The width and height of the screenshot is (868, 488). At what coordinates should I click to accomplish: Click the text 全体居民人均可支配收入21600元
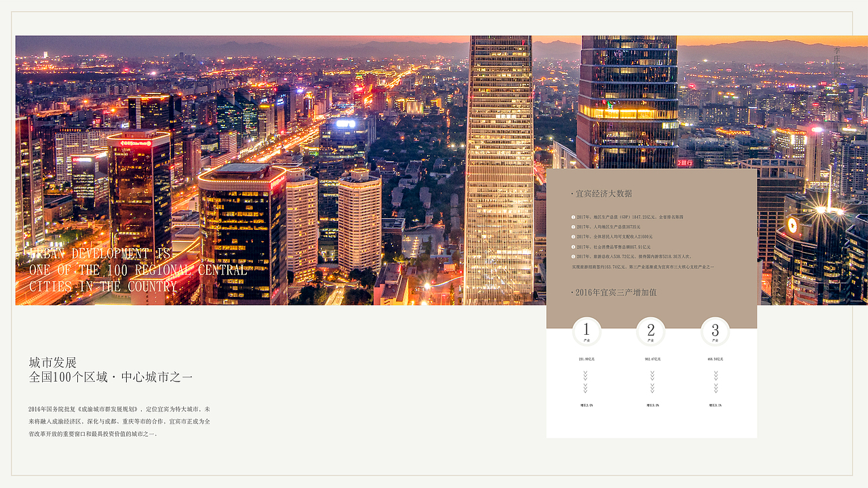coord(623,237)
